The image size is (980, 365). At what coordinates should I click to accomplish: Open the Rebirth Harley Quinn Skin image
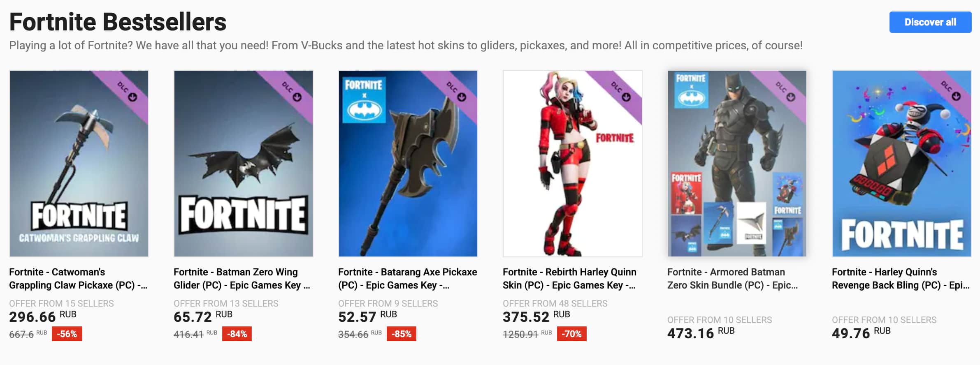pos(573,164)
